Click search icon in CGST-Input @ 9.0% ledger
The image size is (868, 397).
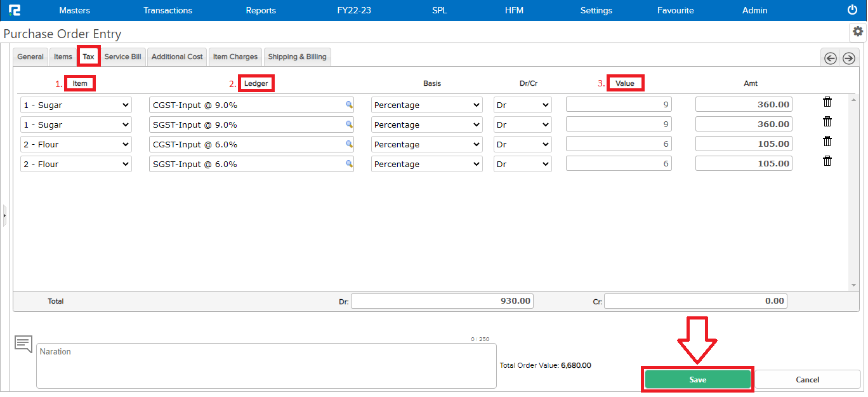click(x=348, y=105)
